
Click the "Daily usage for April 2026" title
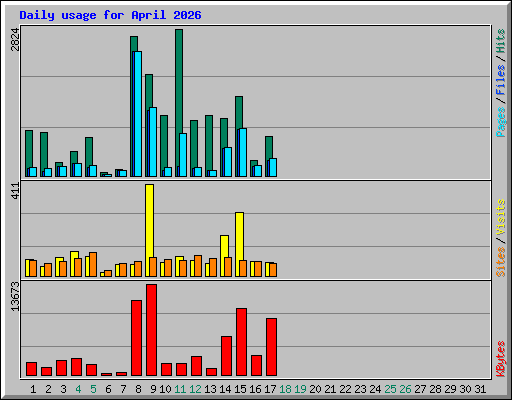[110, 16]
